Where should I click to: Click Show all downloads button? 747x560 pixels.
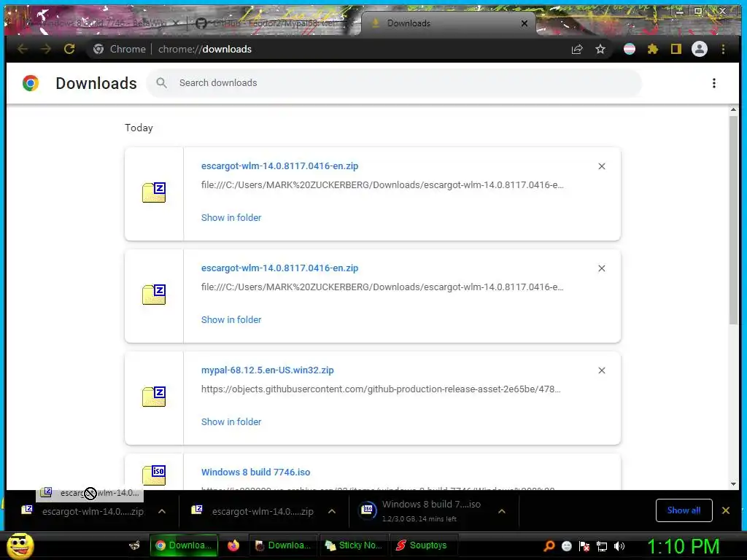pos(684,510)
